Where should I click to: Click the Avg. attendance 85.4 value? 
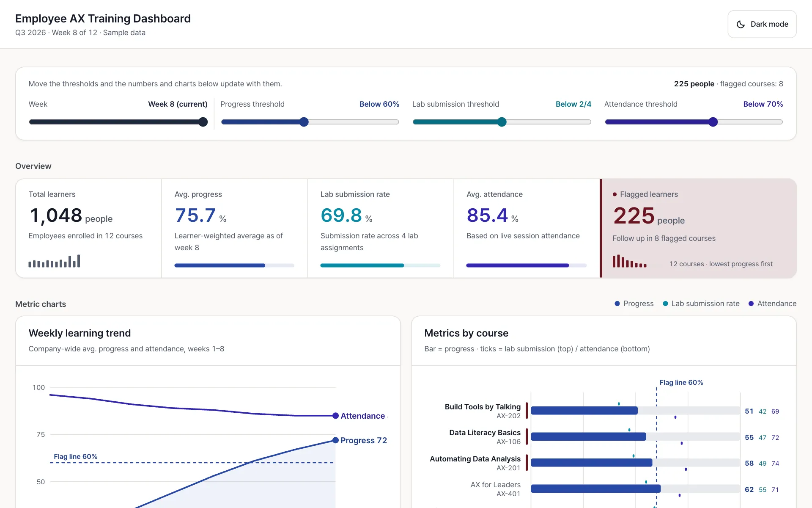(487, 215)
